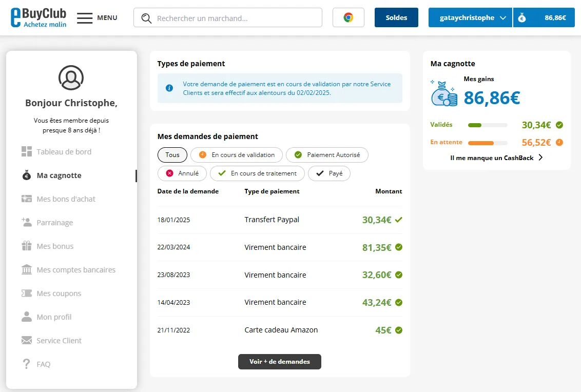Open the FAQ page

pos(43,364)
